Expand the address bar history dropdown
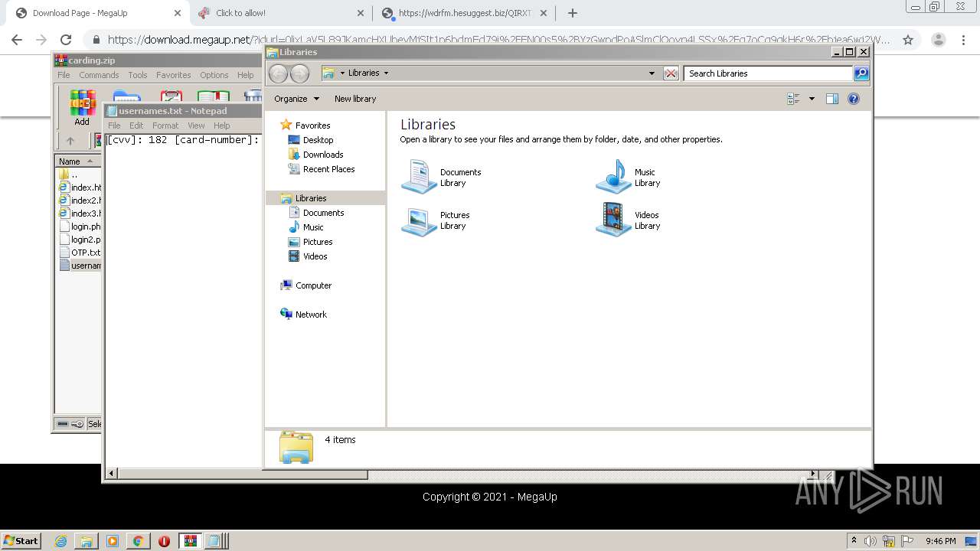The width and height of the screenshot is (980, 551). [x=652, y=73]
